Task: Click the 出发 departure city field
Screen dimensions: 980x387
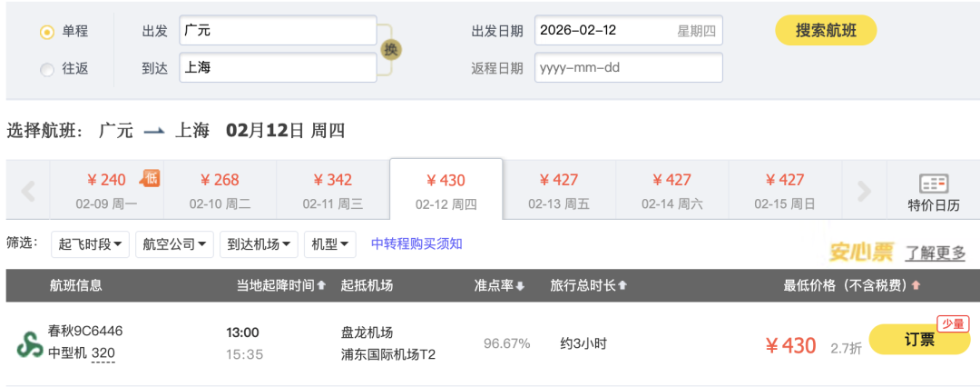Action: [x=279, y=30]
